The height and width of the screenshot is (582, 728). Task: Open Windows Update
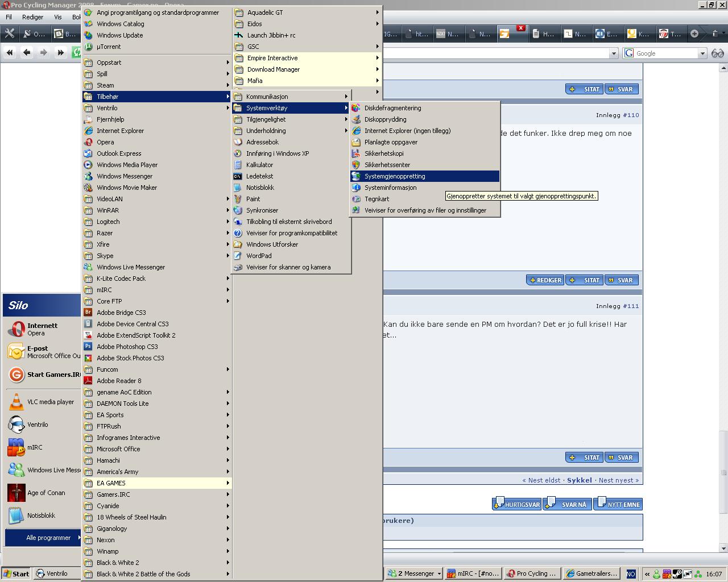point(156,35)
